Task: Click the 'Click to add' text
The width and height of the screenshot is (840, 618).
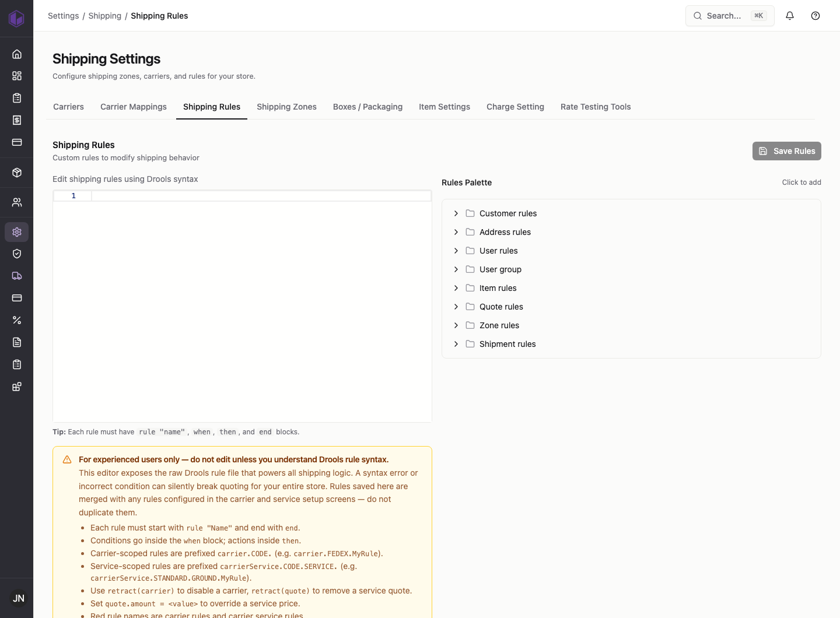Action: [x=801, y=182]
